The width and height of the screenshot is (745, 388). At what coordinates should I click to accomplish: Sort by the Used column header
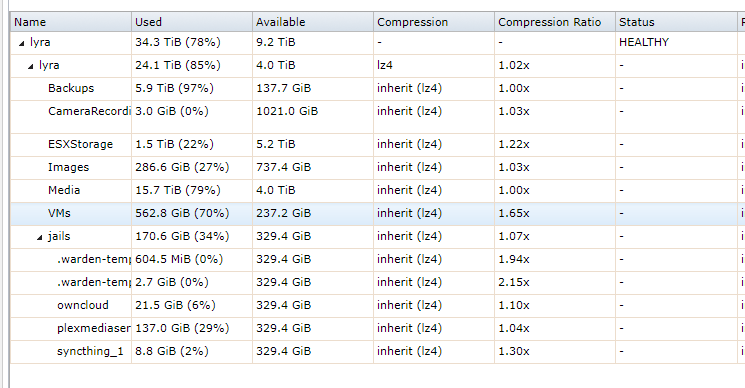(192, 22)
